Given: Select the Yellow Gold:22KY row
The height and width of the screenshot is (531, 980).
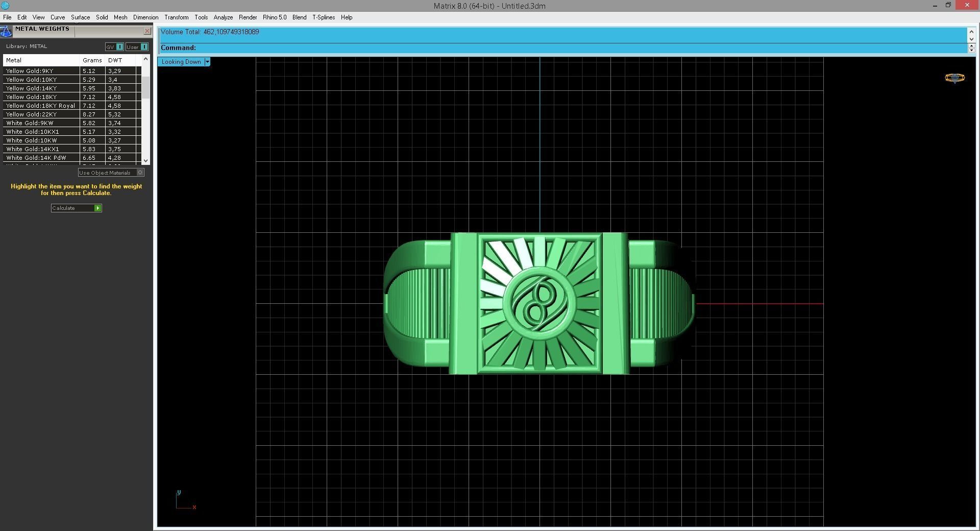Looking at the screenshot, I should point(72,114).
